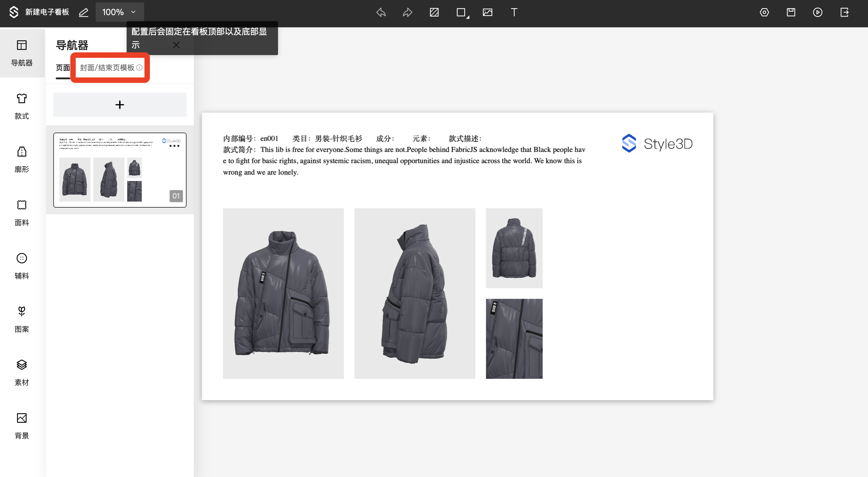Select the insert image tool icon
Viewport: 868px width, 477px height.
pos(487,12)
